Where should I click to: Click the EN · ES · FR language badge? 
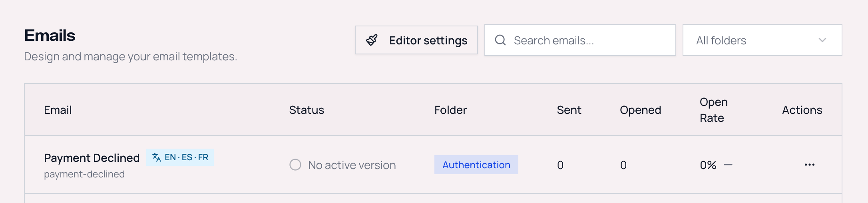(180, 157)
